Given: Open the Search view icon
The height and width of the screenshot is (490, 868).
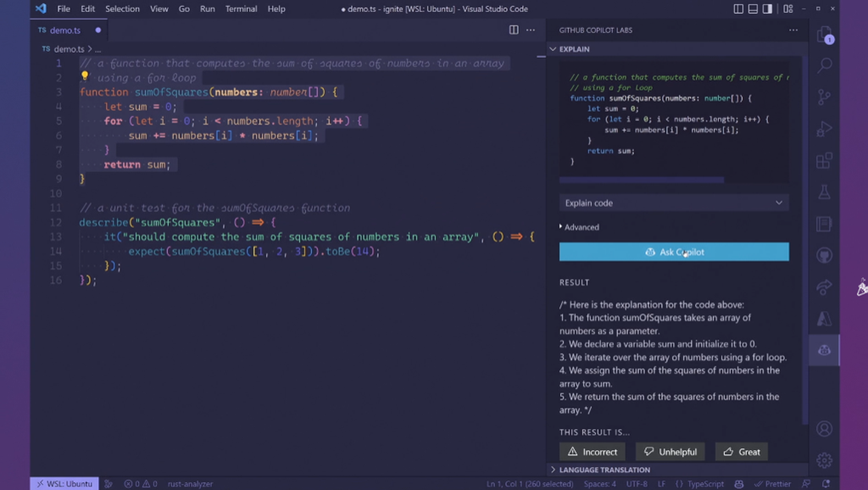Looking at the screenshot, I should click(824, 65).
